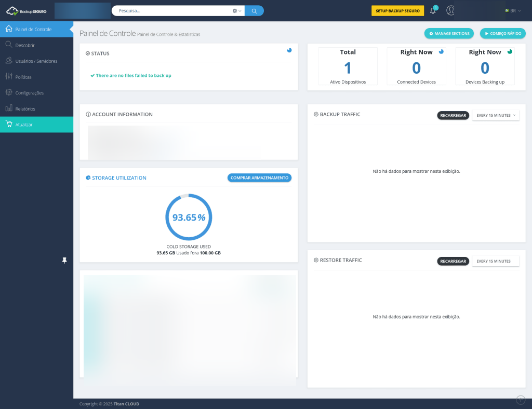Open Restore Traffic Every 15 Minutes dropdown
Image resolution: width=532 pixels, height=409 pixels.
click(496, 261)
